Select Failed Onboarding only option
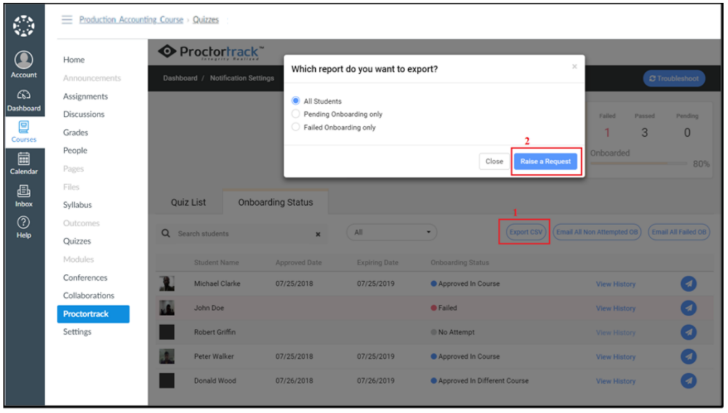 [x=295, y=127]
